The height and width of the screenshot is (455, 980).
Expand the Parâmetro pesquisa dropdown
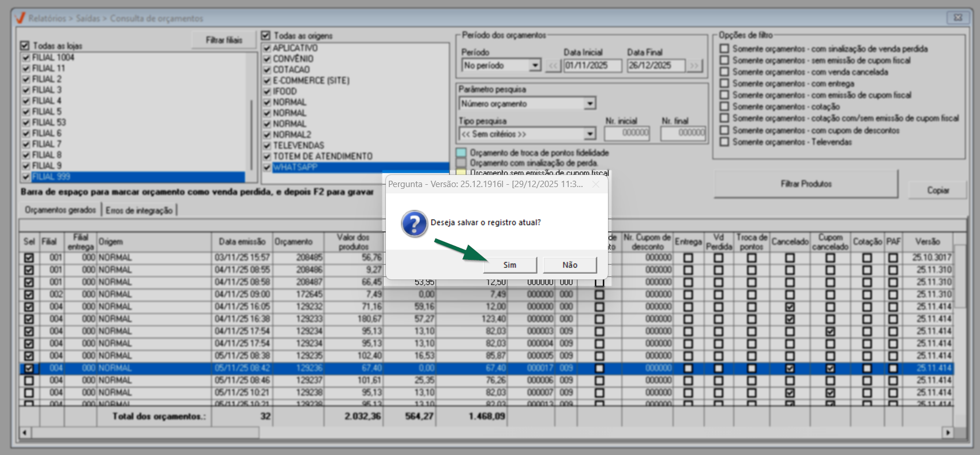(x=589, y=104)
